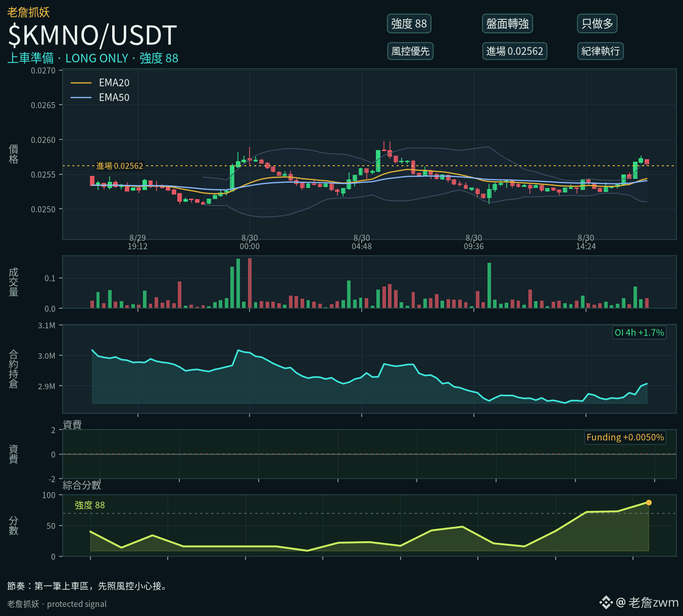Click the -2 funding axis label
683x616 pixels.
point(52,479)
